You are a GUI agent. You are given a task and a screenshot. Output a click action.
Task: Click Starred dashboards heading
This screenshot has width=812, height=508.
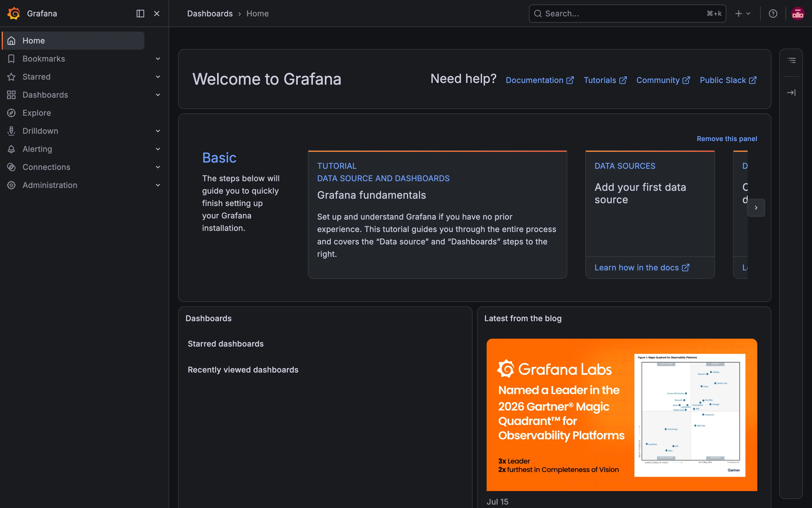click(x=226, y=344)
